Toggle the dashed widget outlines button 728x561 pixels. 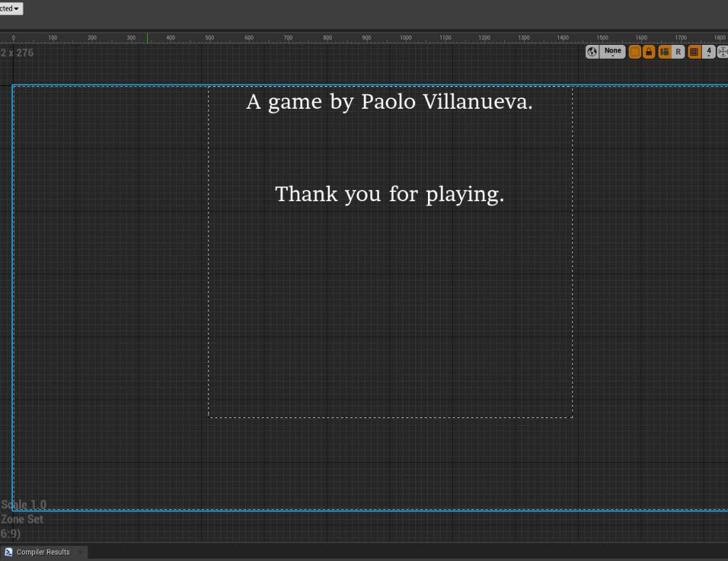635,52
